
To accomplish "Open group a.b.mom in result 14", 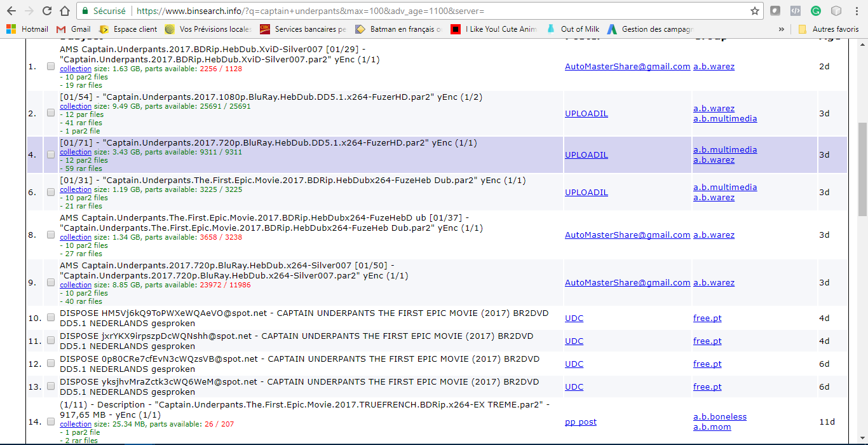I will point(712,427).
